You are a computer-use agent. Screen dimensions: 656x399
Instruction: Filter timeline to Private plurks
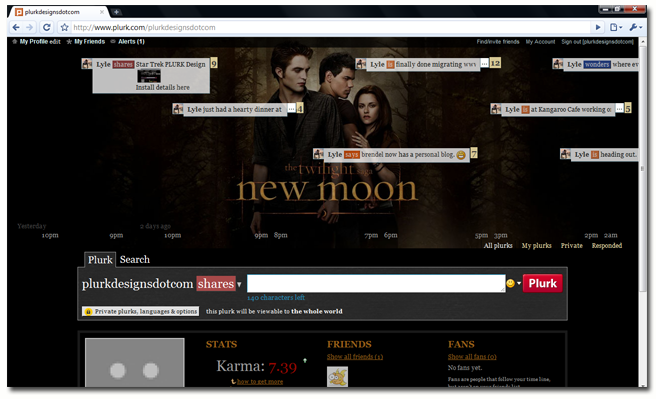coord(571,246)
